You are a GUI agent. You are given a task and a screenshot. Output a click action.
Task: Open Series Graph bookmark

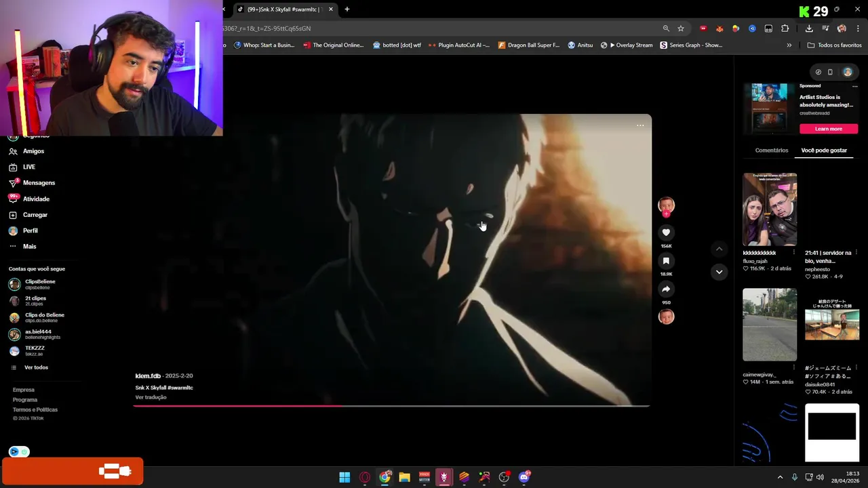691,45
